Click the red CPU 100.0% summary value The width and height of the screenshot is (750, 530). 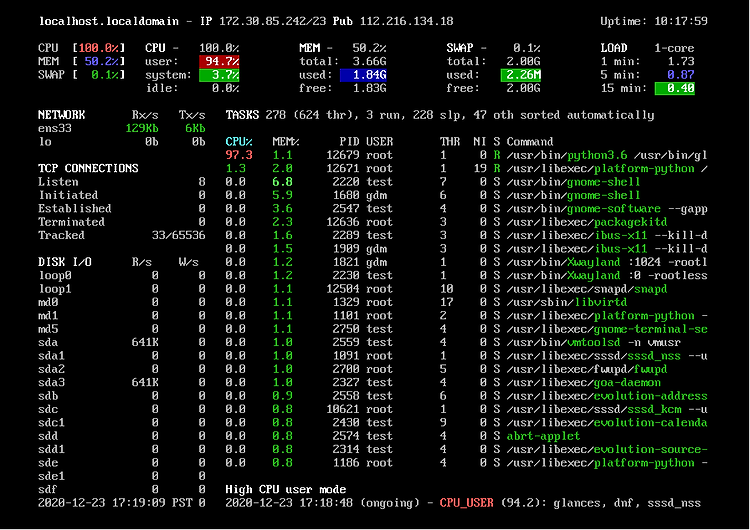click(99, 48)
